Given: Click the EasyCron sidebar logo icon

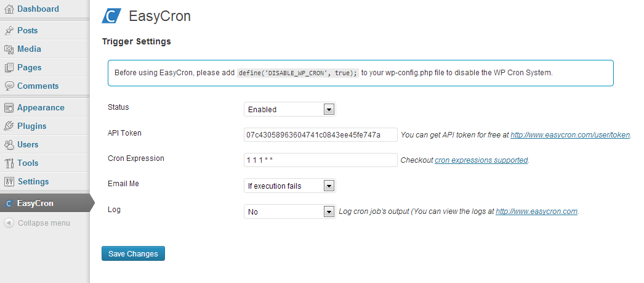Looking at the screenshot, I should pos(9,203).
